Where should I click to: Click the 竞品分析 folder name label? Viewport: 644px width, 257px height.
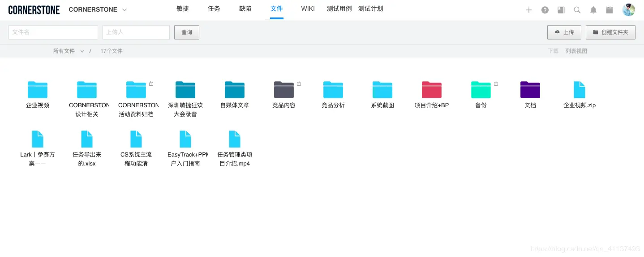pos(333,105)
